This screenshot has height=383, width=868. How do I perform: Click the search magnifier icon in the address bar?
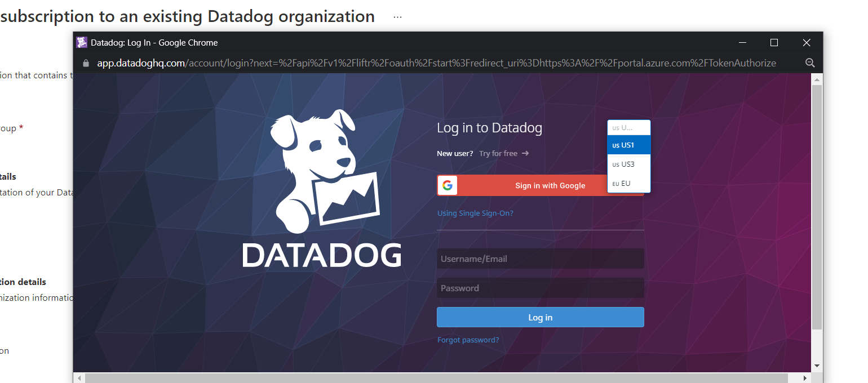[x=810, y=63]
